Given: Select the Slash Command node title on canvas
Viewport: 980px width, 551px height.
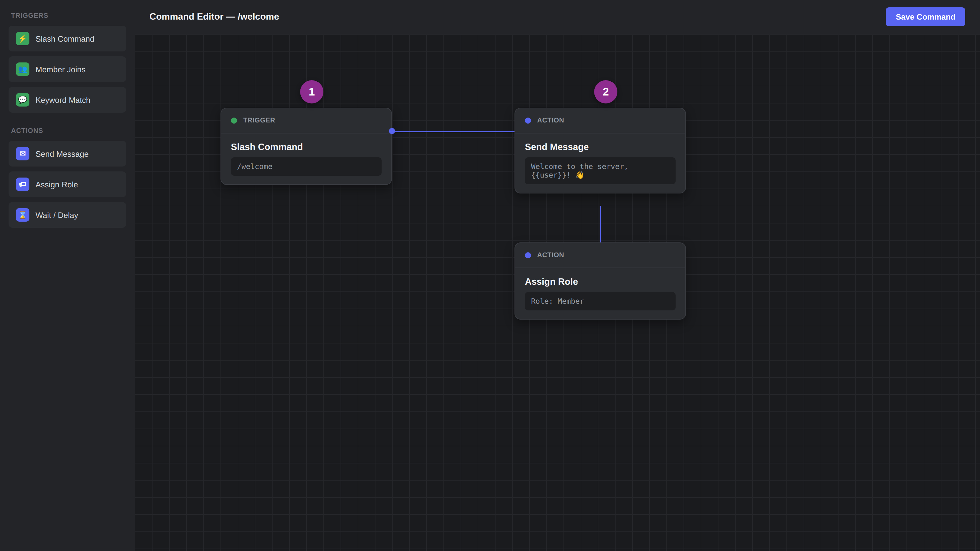Looking at the screenshot, I should 267,147.
